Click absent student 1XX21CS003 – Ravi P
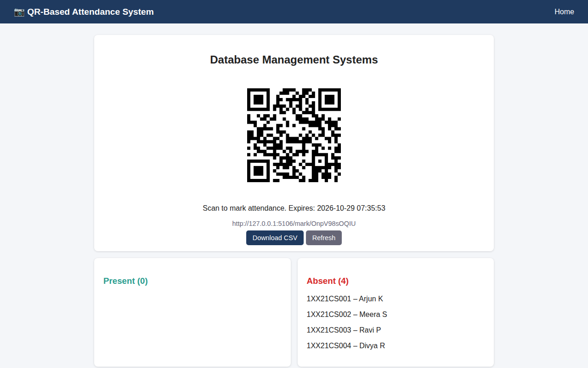Screen dimensions: 588x368 [344, 330]
